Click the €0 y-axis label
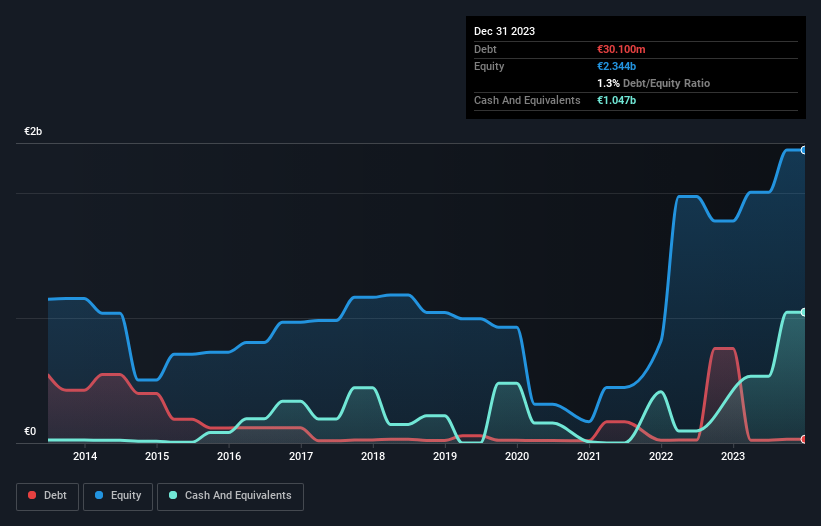The width and height of the screenshot is (821, 526). pos(30,431)
